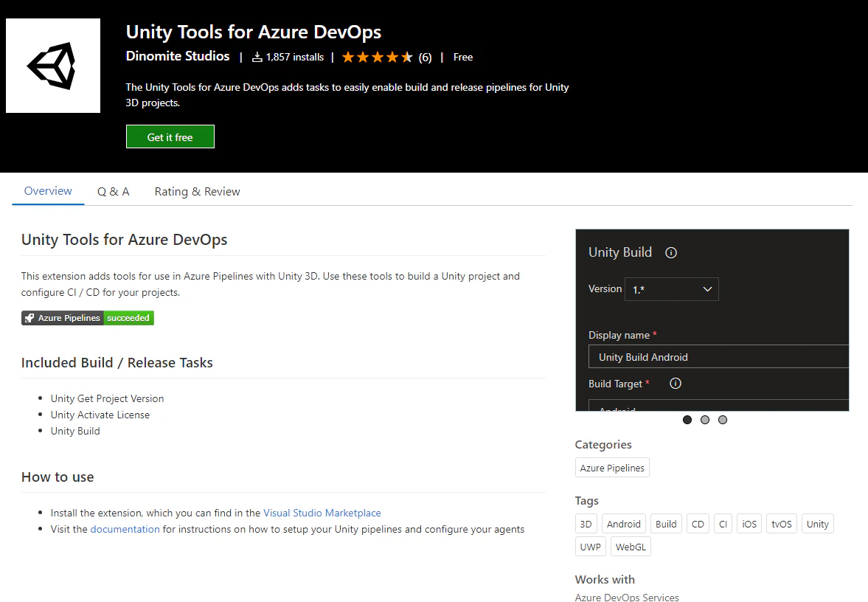Viewport: 868px width, 602px height.
Task: Select the second screenshot carousel dot
Action: point(705,420)
